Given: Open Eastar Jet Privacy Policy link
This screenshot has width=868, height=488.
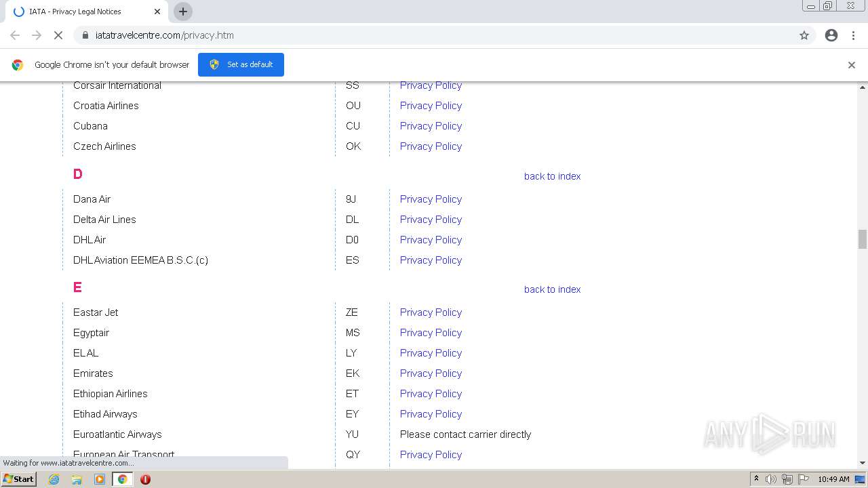Looking at the screenshot, I should coord(431,312).
